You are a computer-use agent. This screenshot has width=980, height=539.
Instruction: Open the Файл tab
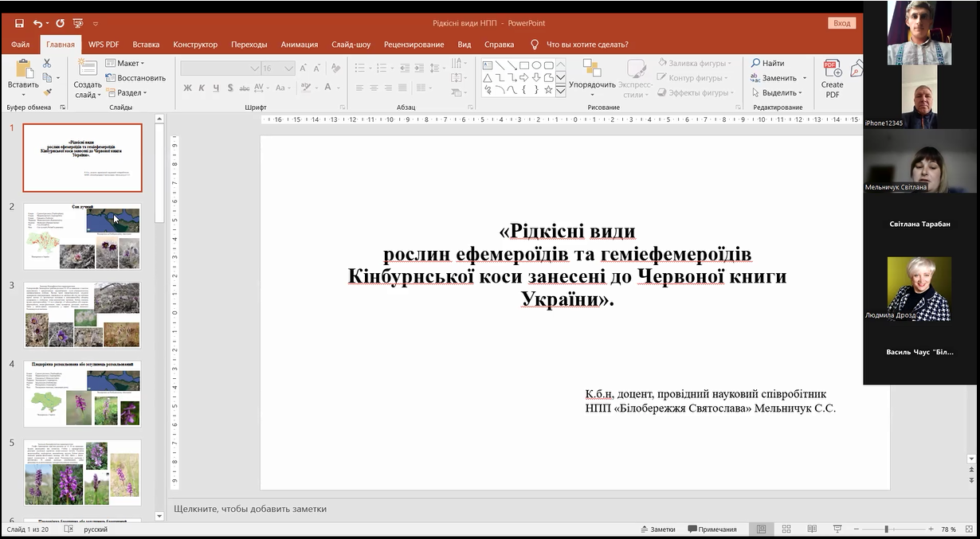[x=21, y=45]
